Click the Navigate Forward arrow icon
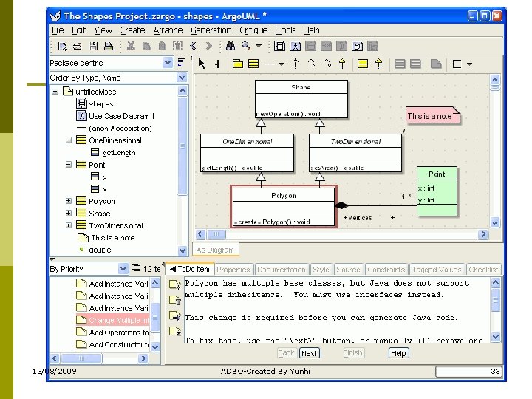 pos(208,46)
